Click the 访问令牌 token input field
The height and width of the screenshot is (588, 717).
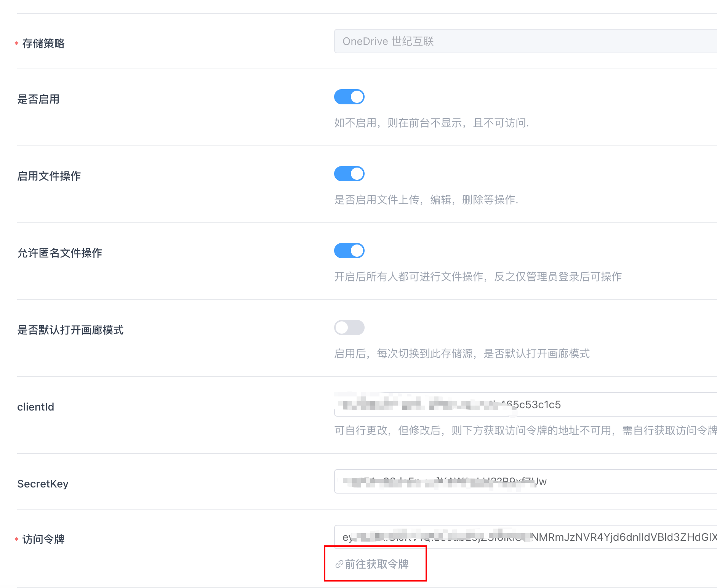click(525, 537)
